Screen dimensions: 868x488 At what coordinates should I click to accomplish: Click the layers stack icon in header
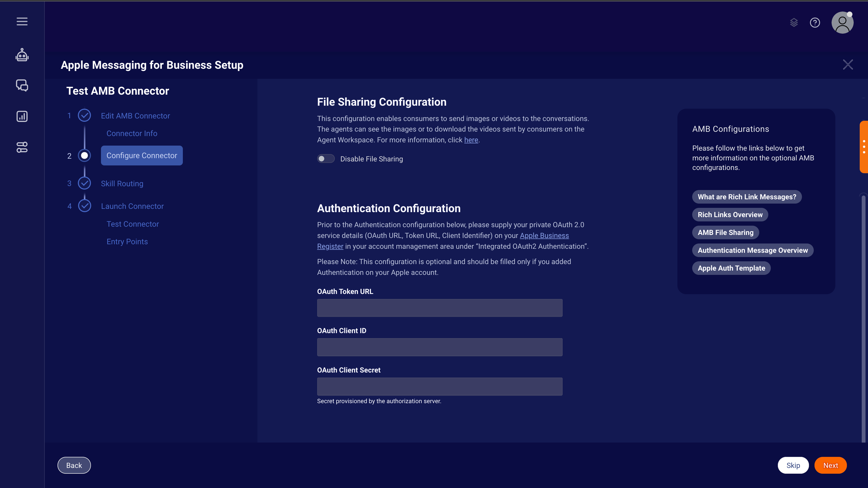794,23
